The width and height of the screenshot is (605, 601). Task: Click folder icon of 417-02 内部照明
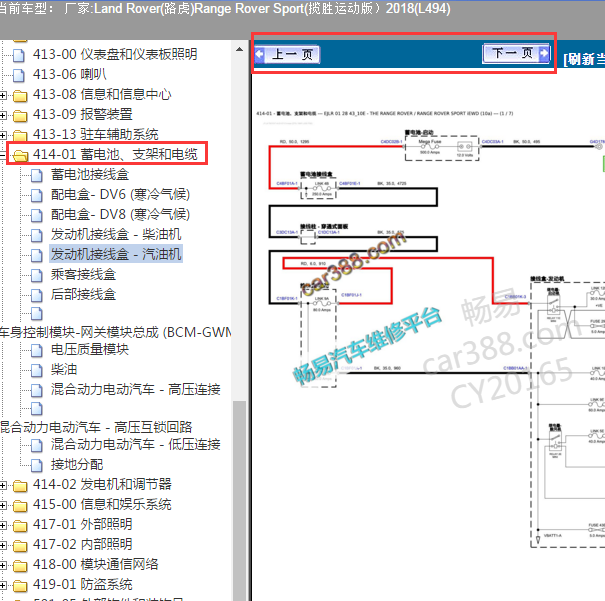(20, 546)
